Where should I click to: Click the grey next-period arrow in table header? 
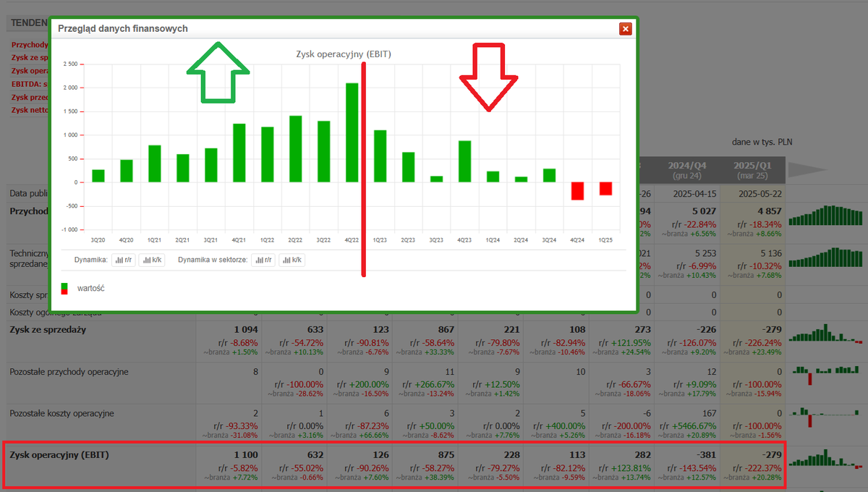click(807, 170)
